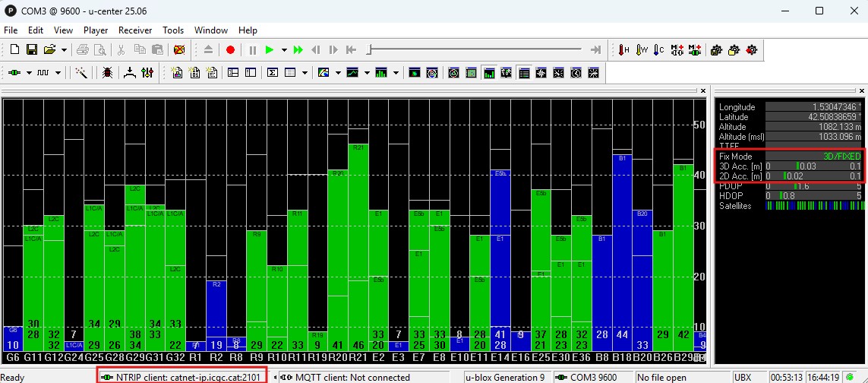868x383 pixels.
Task: Expand the play speed dropdown arrow
Action: (x=284, y=50)
